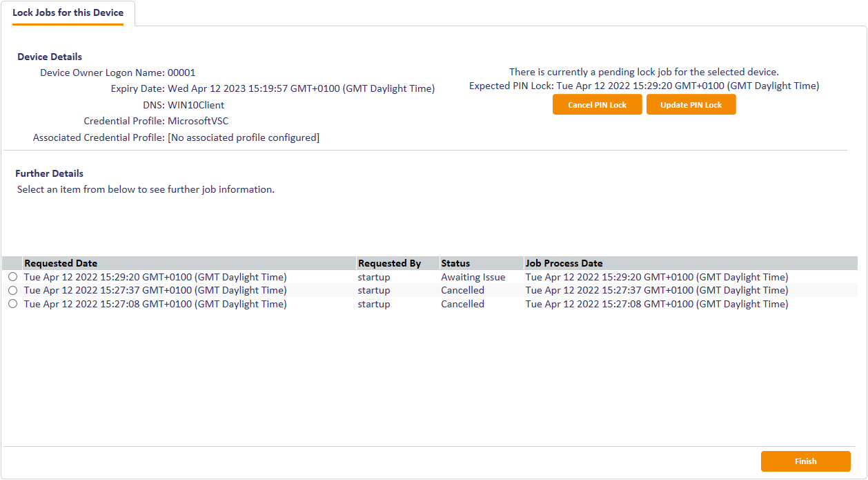Select the radio button for the 15:29:20 job
The width and height of the screenshot is (868, 480).
12,277
